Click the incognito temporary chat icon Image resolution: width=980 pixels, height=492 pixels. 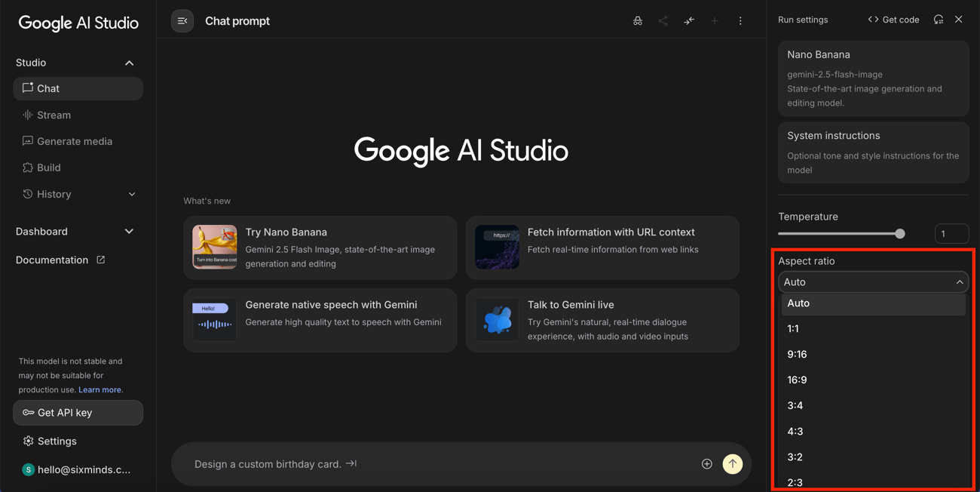point(638,21)
